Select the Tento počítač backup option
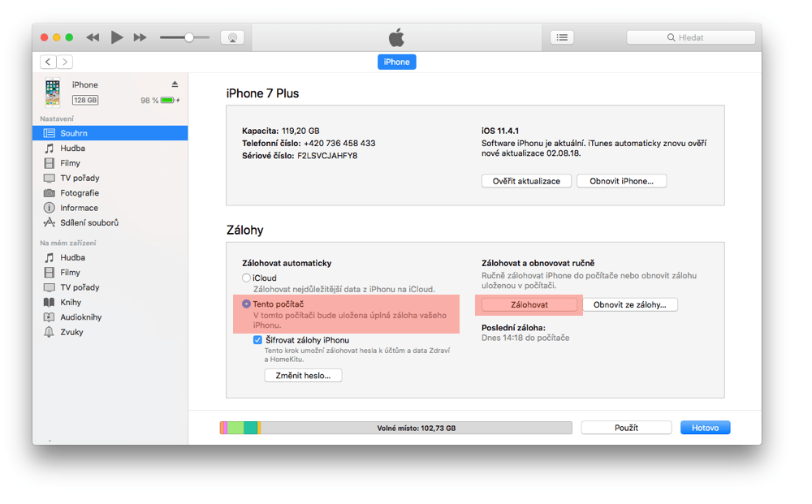The width and height of the screenshot is (812, 504). (x=246, y=304)
